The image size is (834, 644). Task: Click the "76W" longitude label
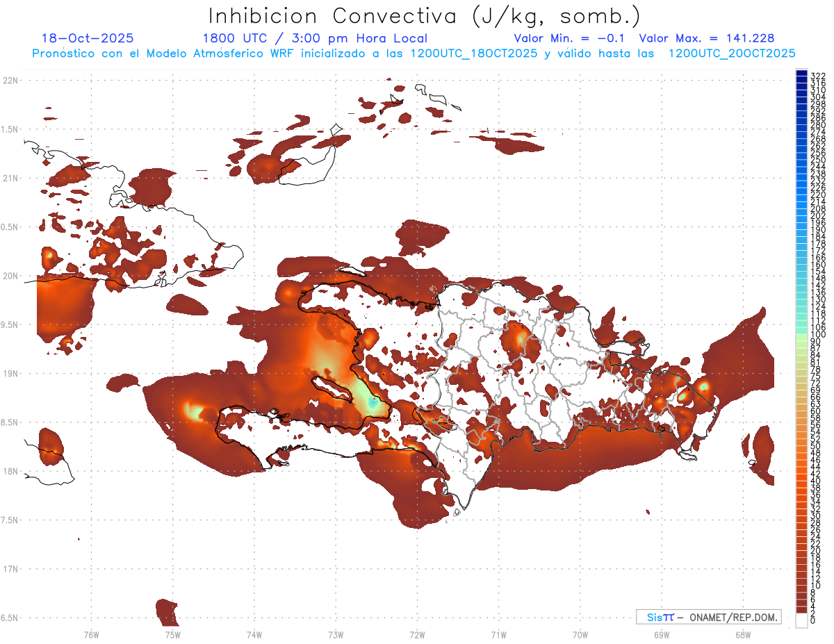91,634
